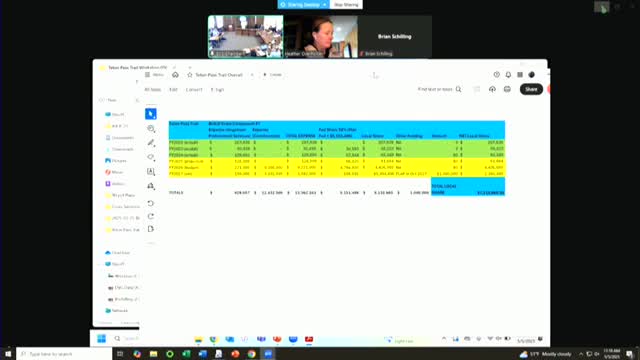
Task: Choose the zoom magnifier tool
Action: click(x=151, y=129)
